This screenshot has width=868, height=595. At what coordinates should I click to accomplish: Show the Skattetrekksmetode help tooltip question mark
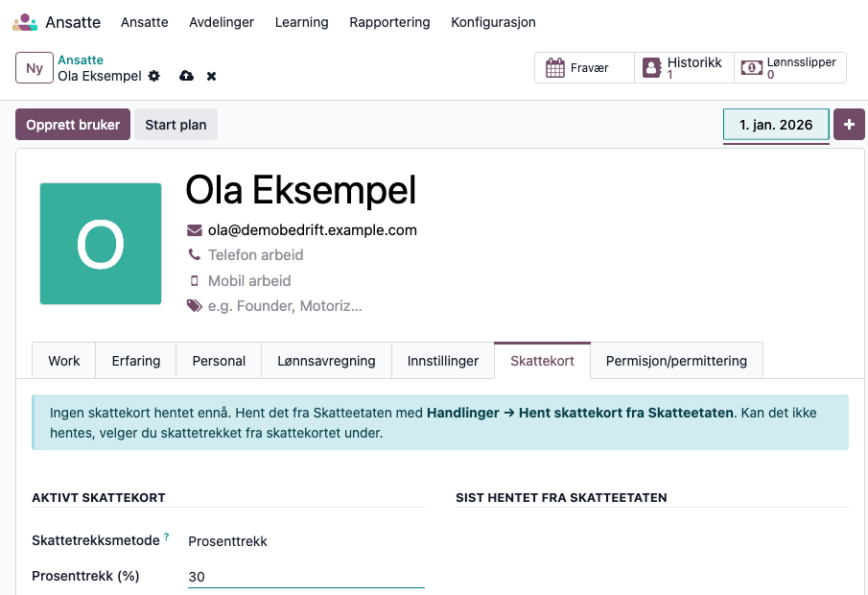point(166,536)
